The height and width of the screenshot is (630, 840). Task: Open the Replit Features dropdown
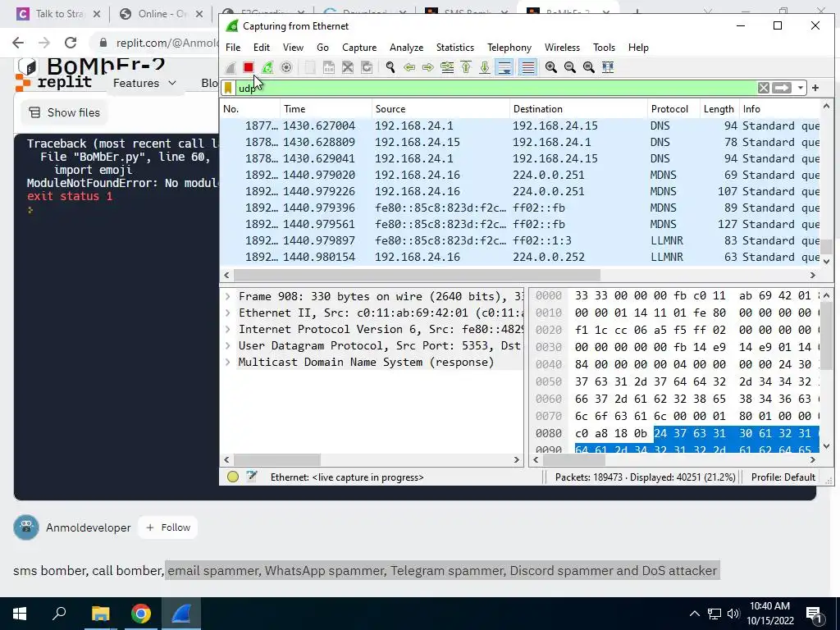click(144, 83)
